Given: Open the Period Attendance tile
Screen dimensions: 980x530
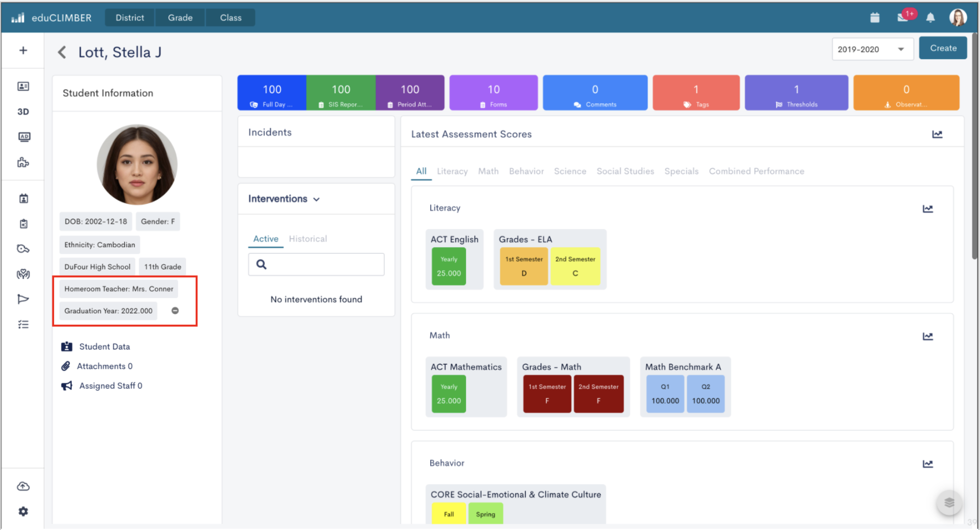Looking at the screenshot, I should pyautogui.click(x=410, y=93).
